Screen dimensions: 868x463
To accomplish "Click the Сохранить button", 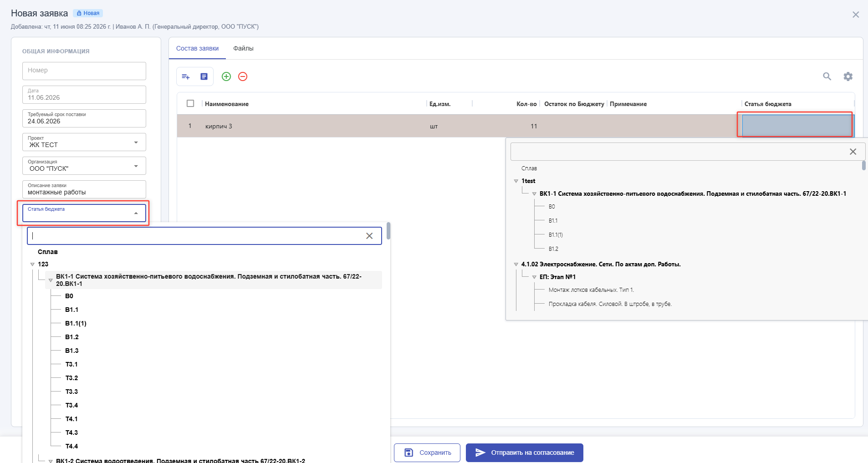I will (x=427, y=453).
